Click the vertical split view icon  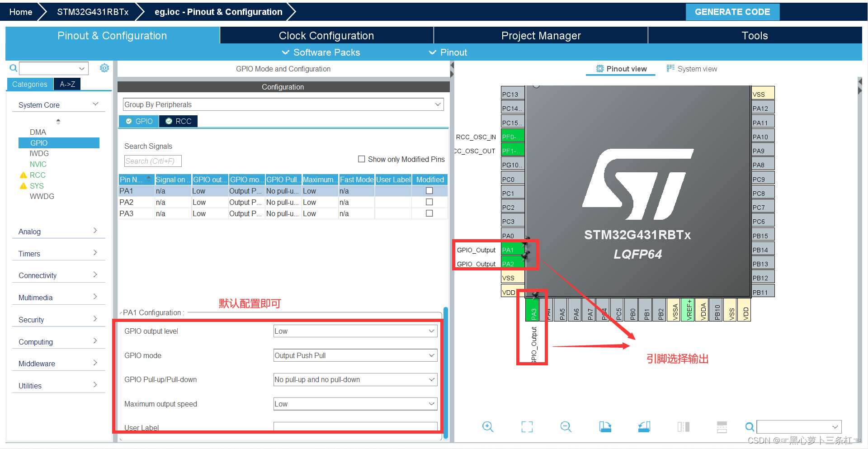tap(683, 426)
